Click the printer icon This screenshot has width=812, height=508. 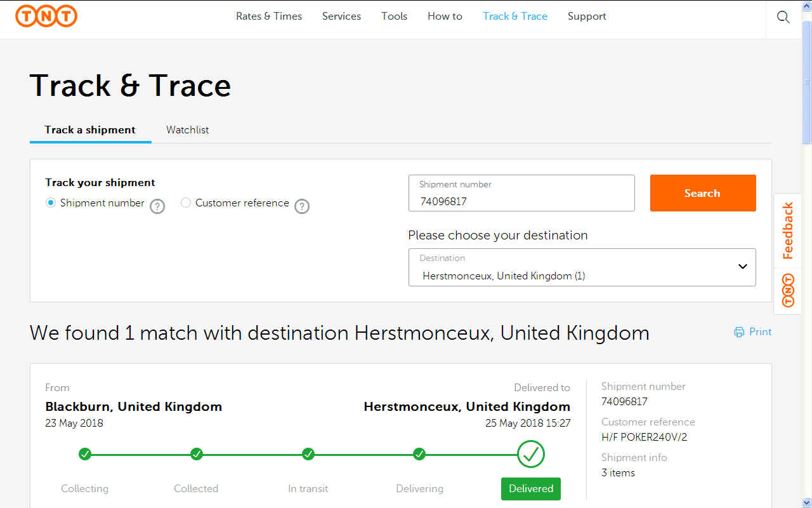(x=739, y=332)
